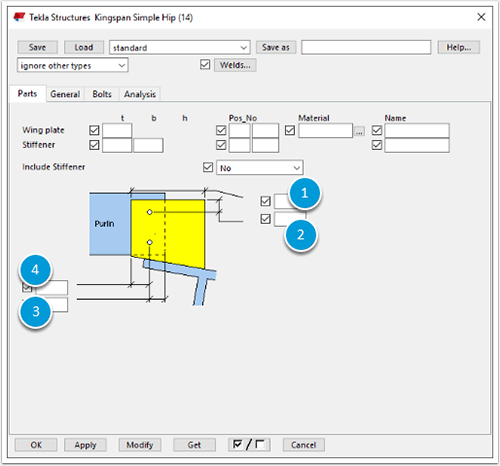
Task: Click Stiffener width b field
Action: click(148, 145)
